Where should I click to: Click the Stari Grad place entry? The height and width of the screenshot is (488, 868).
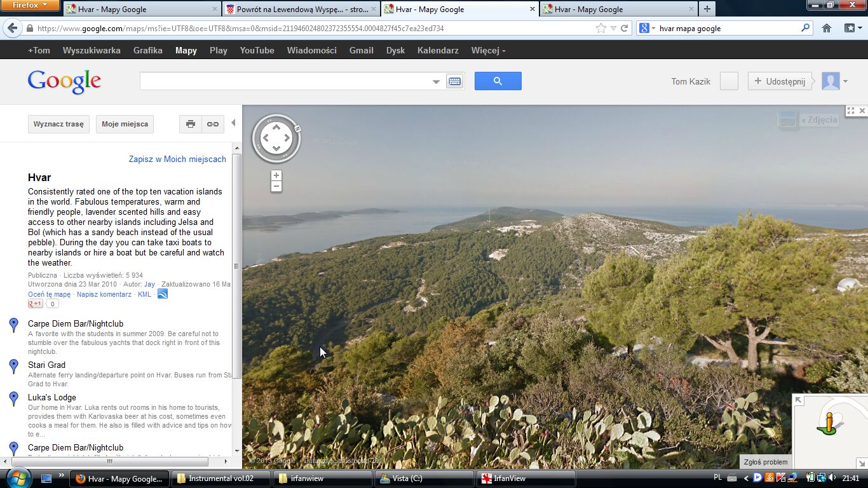pyautogui.click(x=46, y=365)
